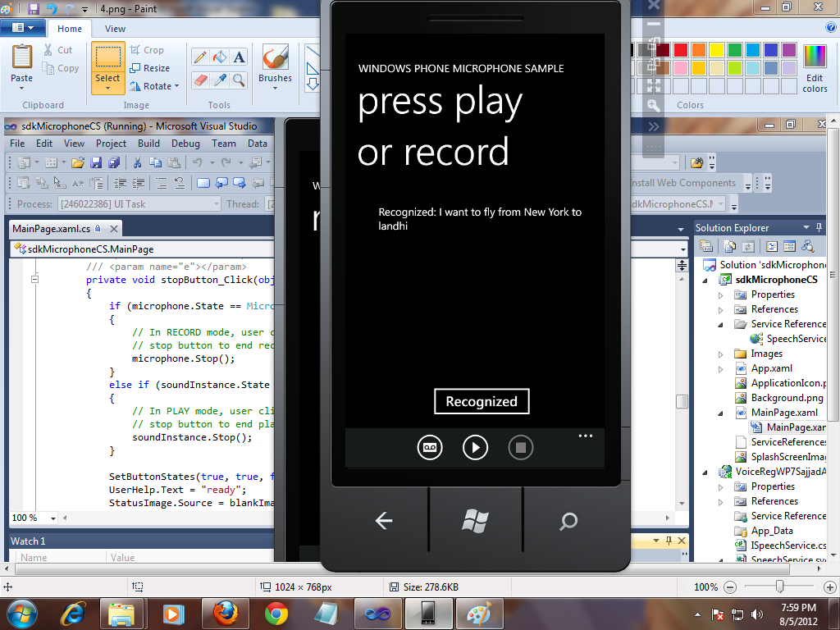Tap the record button in phone app bar

click(430, 447)
